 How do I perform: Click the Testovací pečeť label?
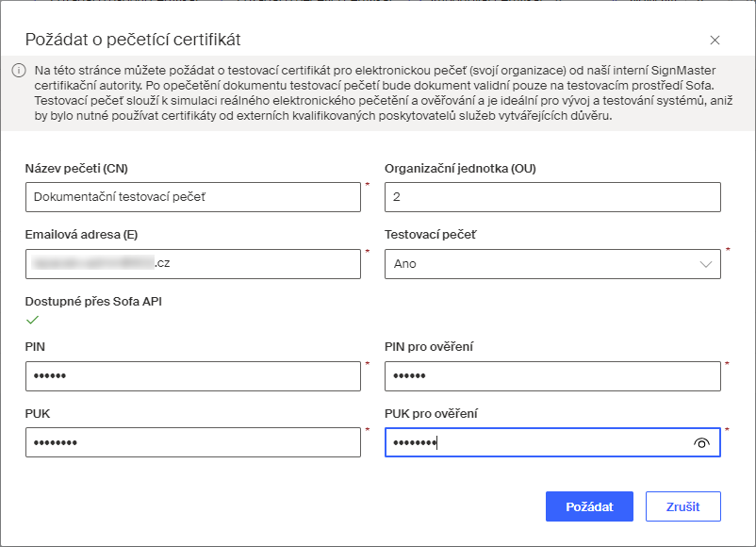click(x=430, y=235)
